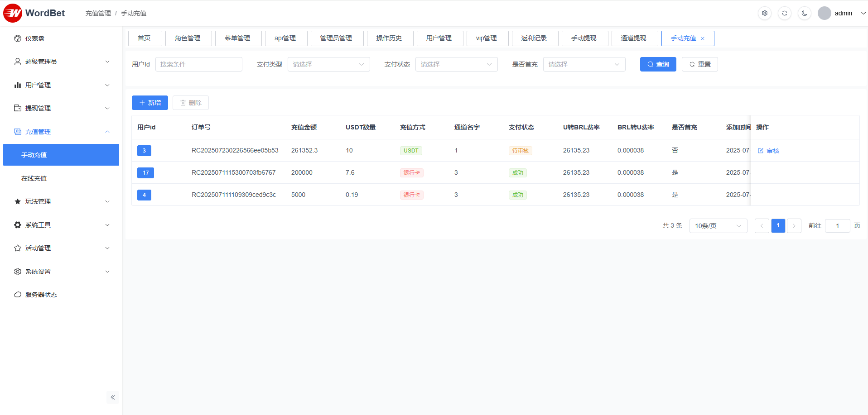The width and height of the screenshot is (868, 415).
Task: Click the 查询 search button
Action: click(x=658, y=64)
